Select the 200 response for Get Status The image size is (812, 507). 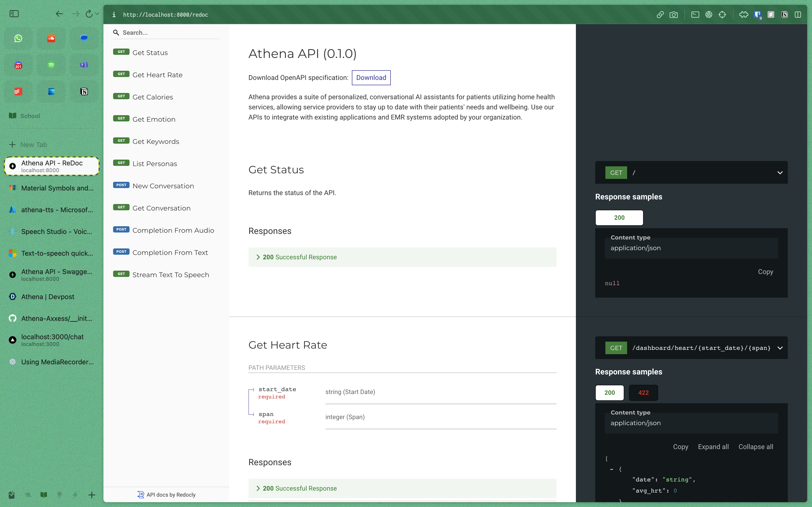click(x=619, y=218)
